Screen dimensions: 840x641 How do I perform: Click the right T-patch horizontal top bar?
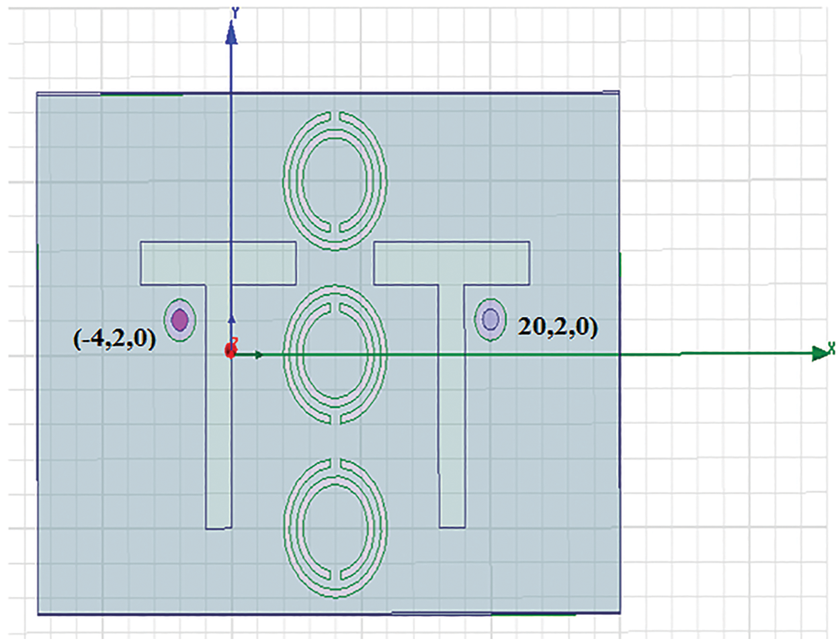tap(451, 263)
